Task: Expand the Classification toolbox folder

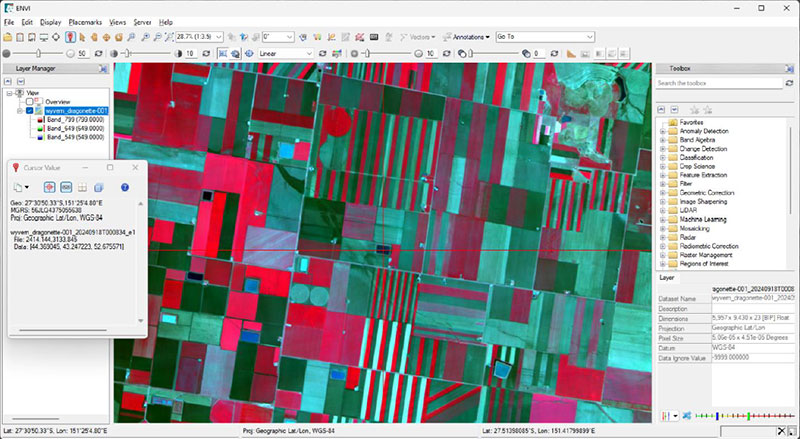Action: click(x=662, y=158)
